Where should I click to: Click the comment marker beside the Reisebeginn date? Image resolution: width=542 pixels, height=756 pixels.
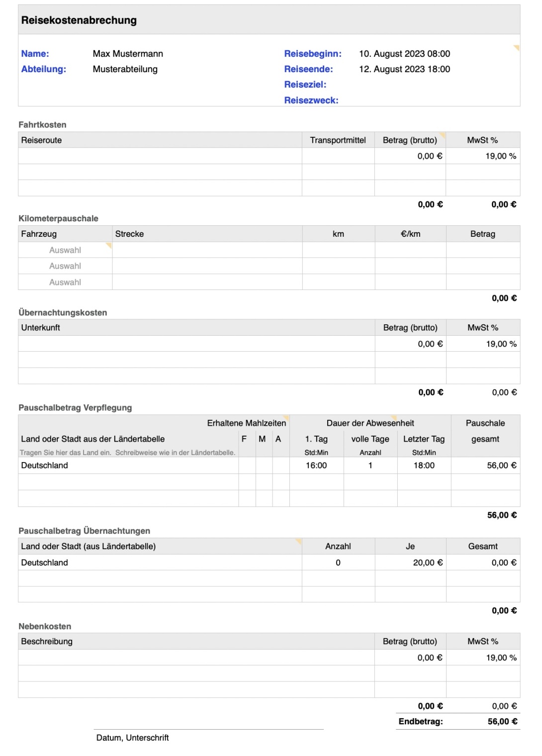(517, 47)
